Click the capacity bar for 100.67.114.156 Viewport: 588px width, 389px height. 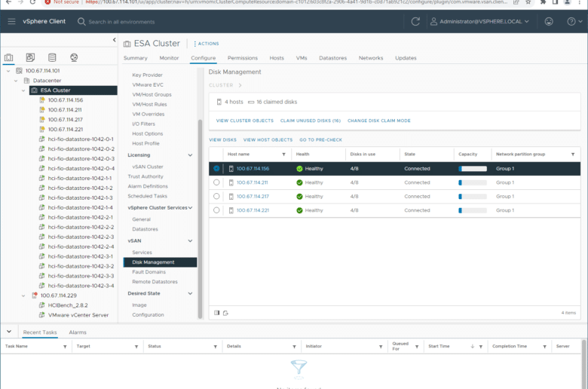473,168
